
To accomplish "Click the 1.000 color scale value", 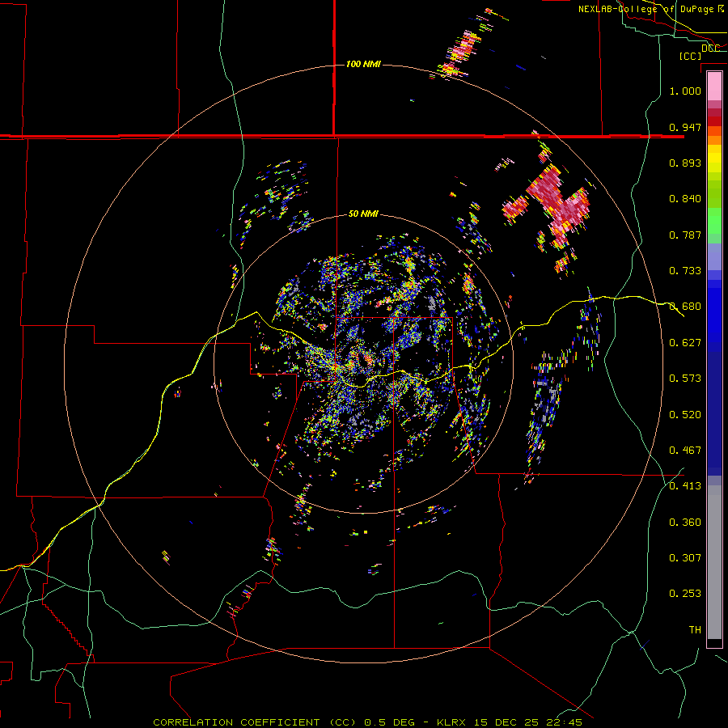I will (x=685, y=91).
